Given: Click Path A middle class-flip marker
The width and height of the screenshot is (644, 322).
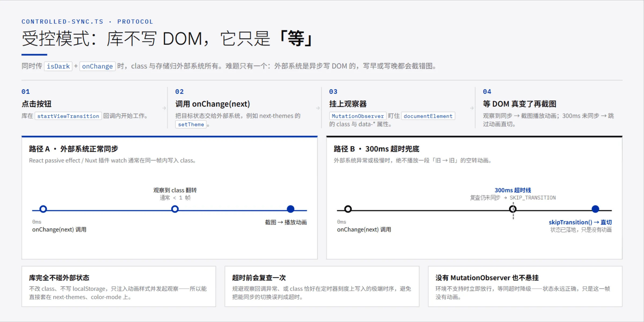Looking at the screenshot, I should [175, 209].
